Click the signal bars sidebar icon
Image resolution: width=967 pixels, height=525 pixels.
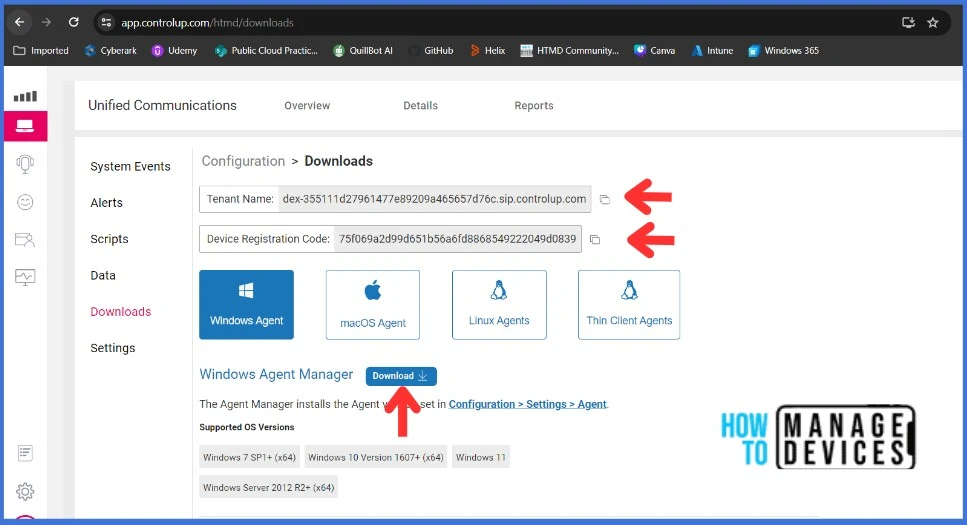click(x=25, y=96)
